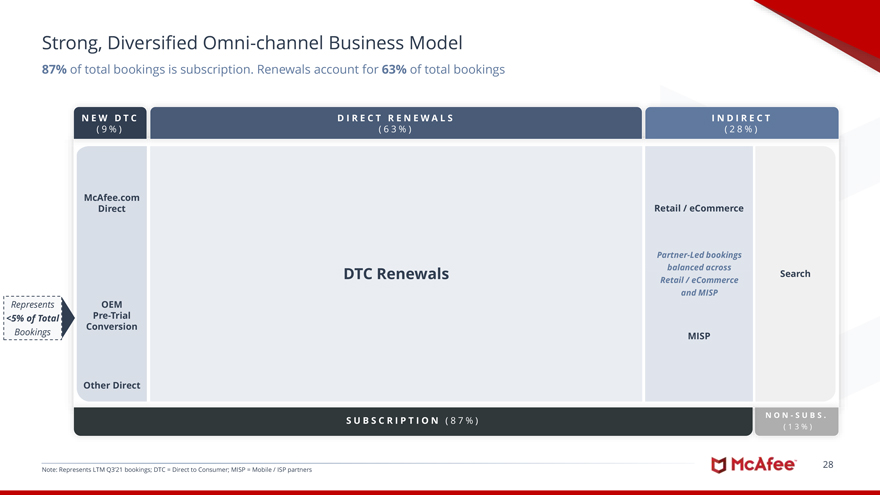Click the 'NON-SUBS. (13%)' grey box
Image resolution: width=880 pixels, height=495 pixels.
coord(796,421)
